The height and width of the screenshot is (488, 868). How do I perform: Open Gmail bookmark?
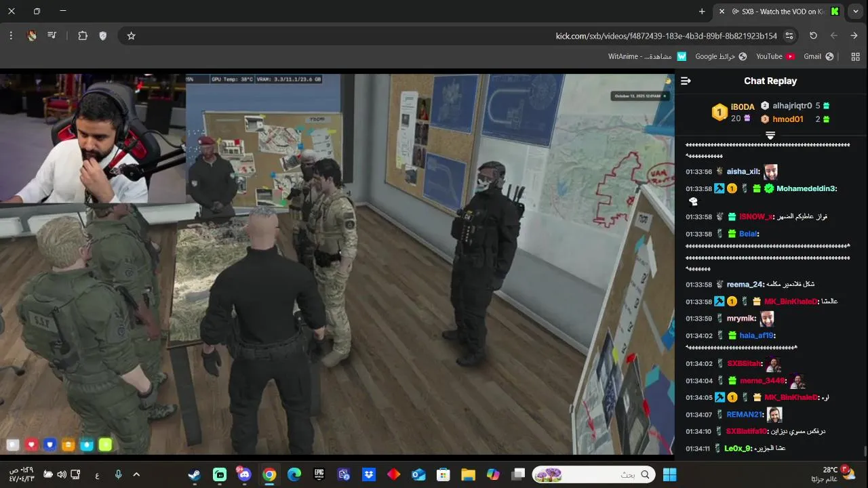click(818, 56)
